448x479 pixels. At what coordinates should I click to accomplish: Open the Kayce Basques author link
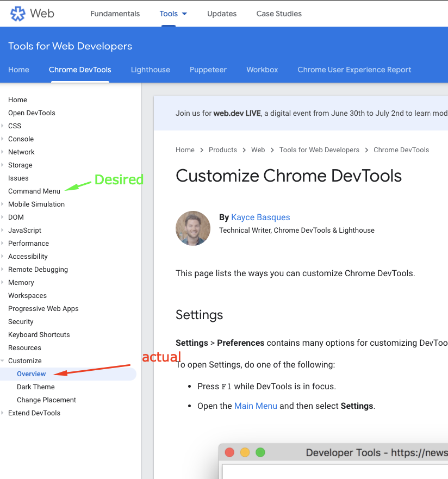click(x=260, y=217)
